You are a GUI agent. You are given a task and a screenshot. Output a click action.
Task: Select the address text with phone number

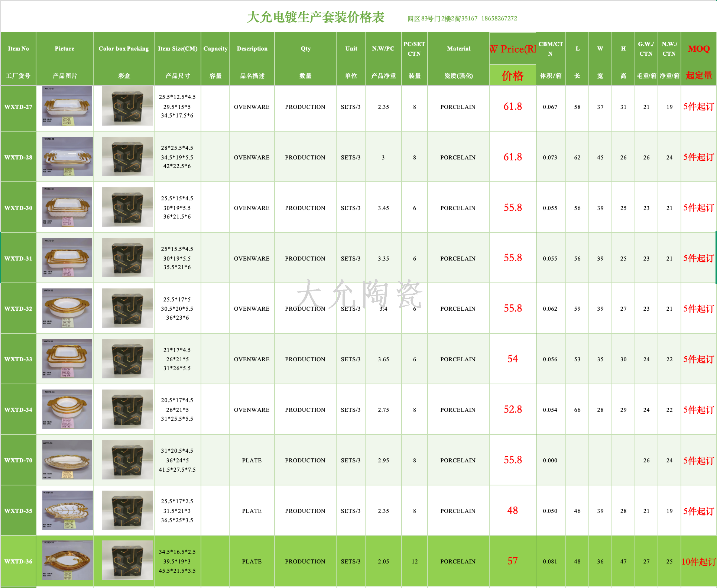coord(462,19)
